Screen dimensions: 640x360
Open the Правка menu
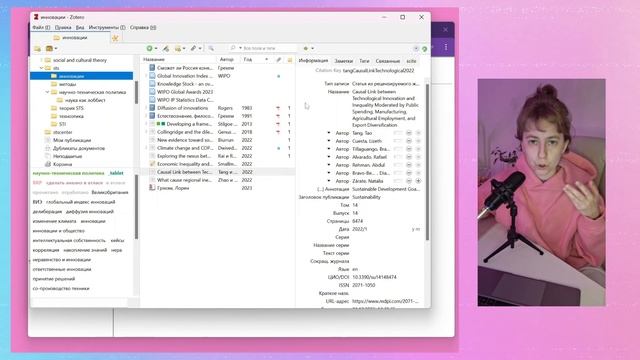click(63, 27)
